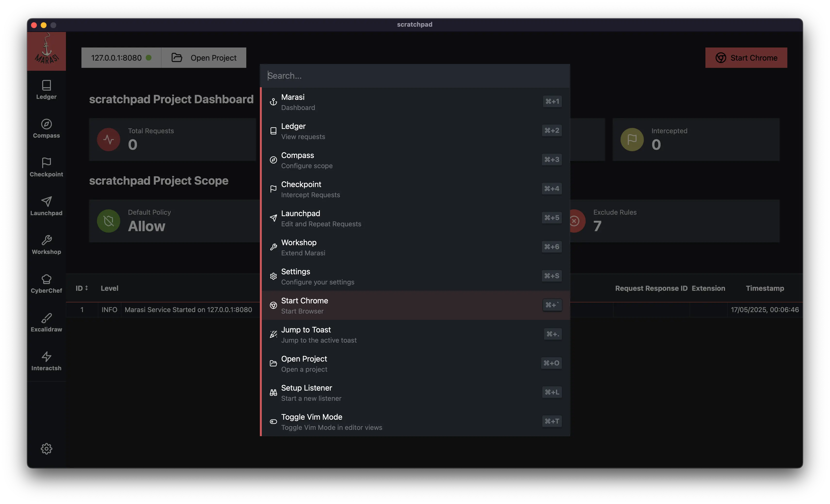The height and width of the screenshot is (504, 830).
Task: Click the ID column sort arrows
Action: pyautogui.click(x=87, y=288)
